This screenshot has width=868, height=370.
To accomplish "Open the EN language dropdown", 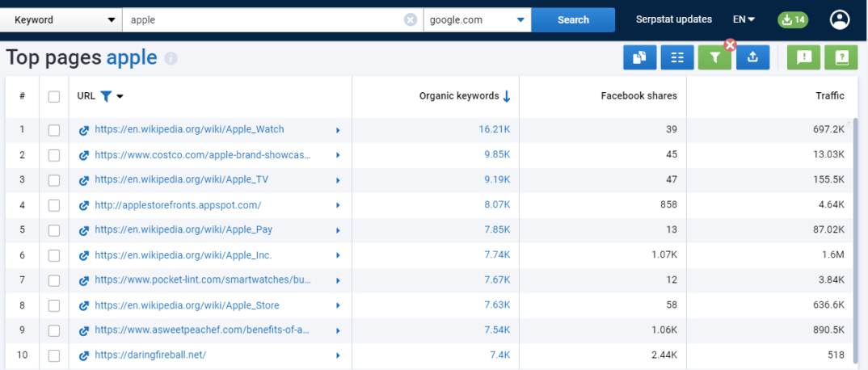I will point(744,20).
